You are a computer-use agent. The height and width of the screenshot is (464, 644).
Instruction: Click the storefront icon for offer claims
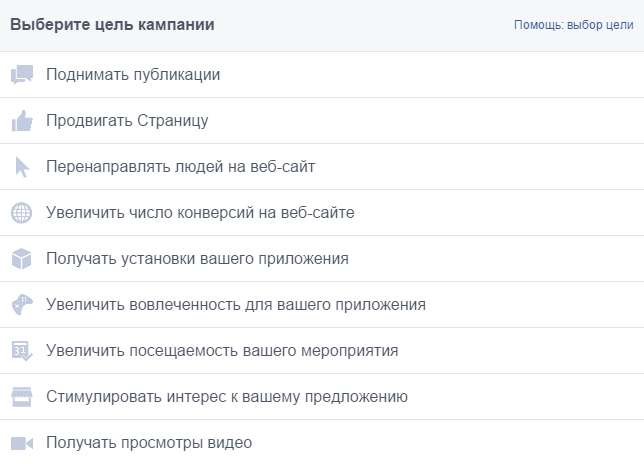point(22,397)
